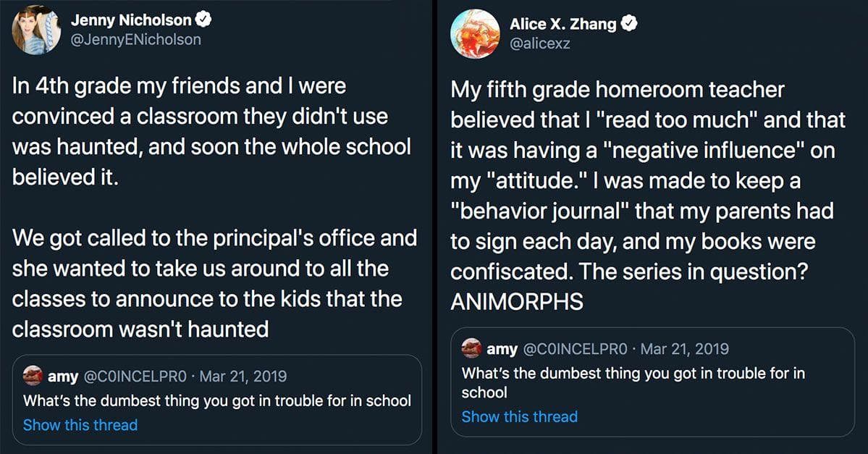Click amy's avatar in Jenny Nicholson's quoted tweet
The width and height of the screenshot is (868, 454).
click(x=33, y=377)
